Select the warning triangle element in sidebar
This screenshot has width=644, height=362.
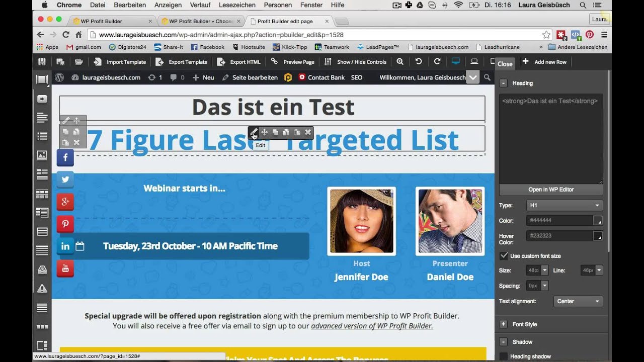click(x=42, y=289)
